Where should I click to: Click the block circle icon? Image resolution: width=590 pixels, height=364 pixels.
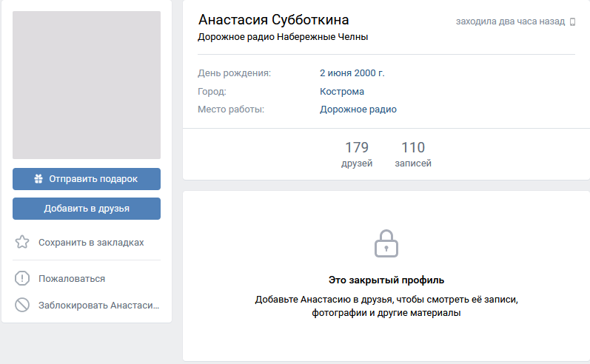pos(22,305)
